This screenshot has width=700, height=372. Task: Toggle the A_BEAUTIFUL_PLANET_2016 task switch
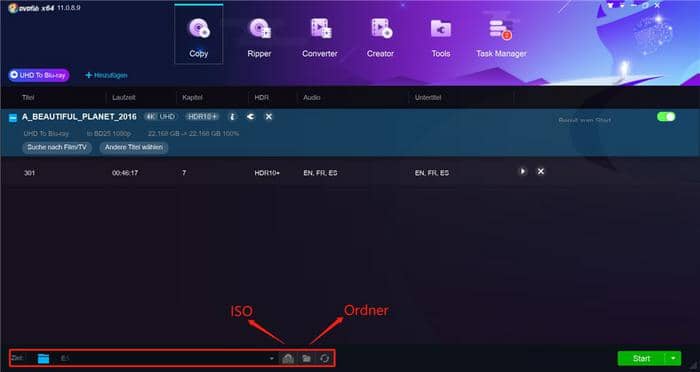pos(666,117)
